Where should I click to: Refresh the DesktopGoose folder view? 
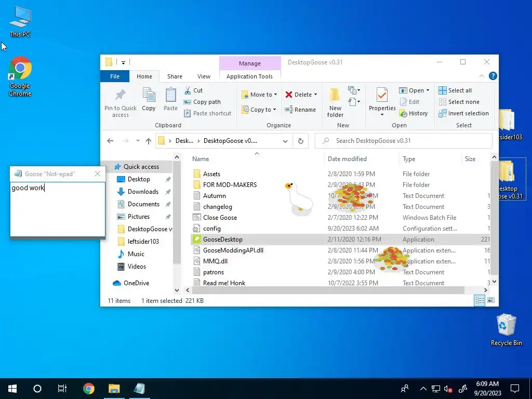click(301, 141)
